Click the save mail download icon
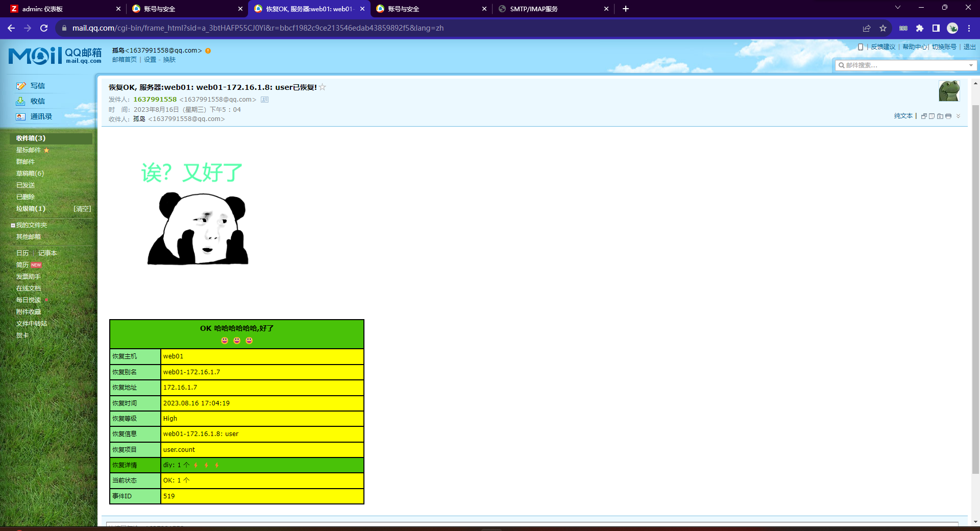Image resolution: width=980 pixels, height=531 pixels. tap(940, 116)
